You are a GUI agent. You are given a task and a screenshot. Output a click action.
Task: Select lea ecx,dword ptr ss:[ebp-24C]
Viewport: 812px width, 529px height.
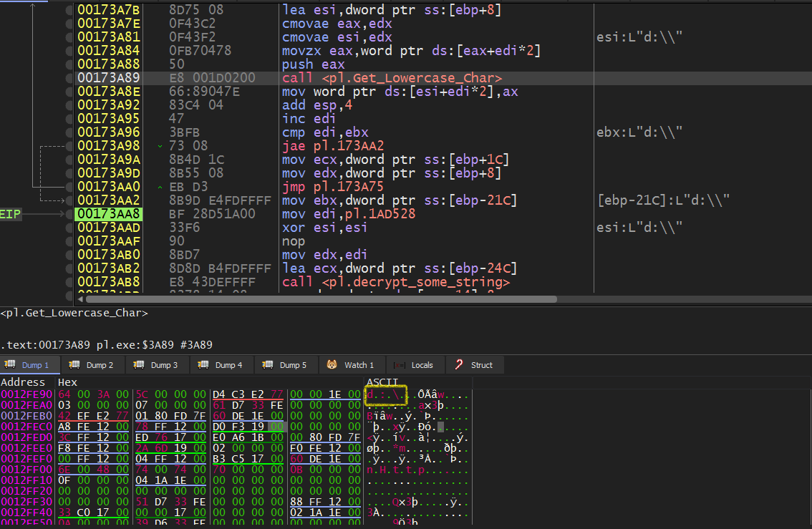point(400,268)
